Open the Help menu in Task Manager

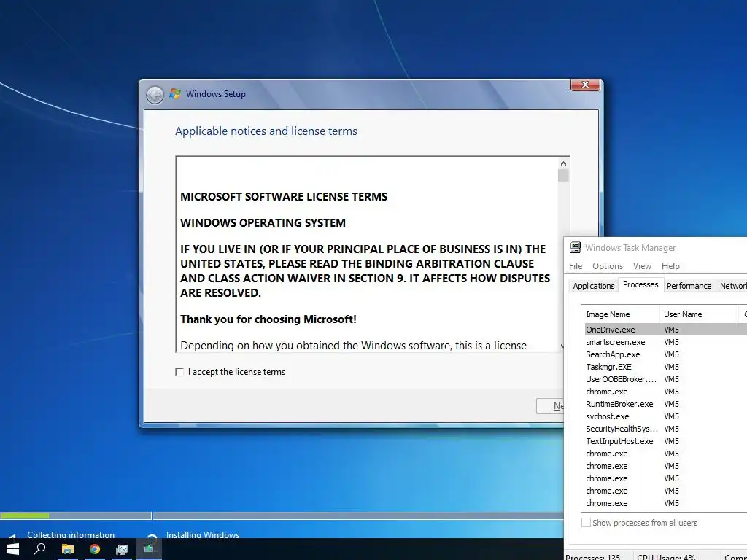click(x=670, y=266)
